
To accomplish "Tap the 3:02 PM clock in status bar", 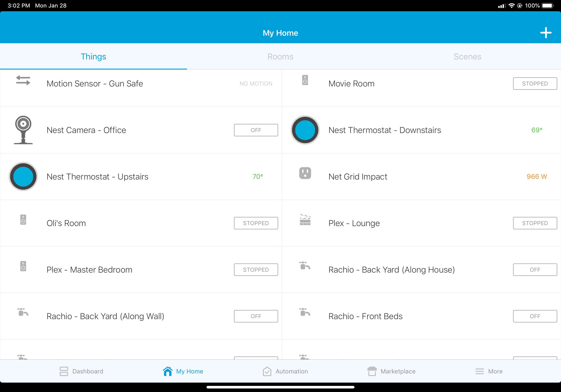I will pos(19,5).
